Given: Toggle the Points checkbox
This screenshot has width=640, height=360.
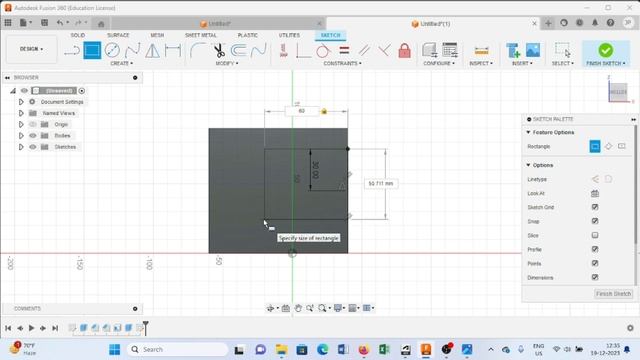Looking at the screenshot, I should tap(595, 263).
